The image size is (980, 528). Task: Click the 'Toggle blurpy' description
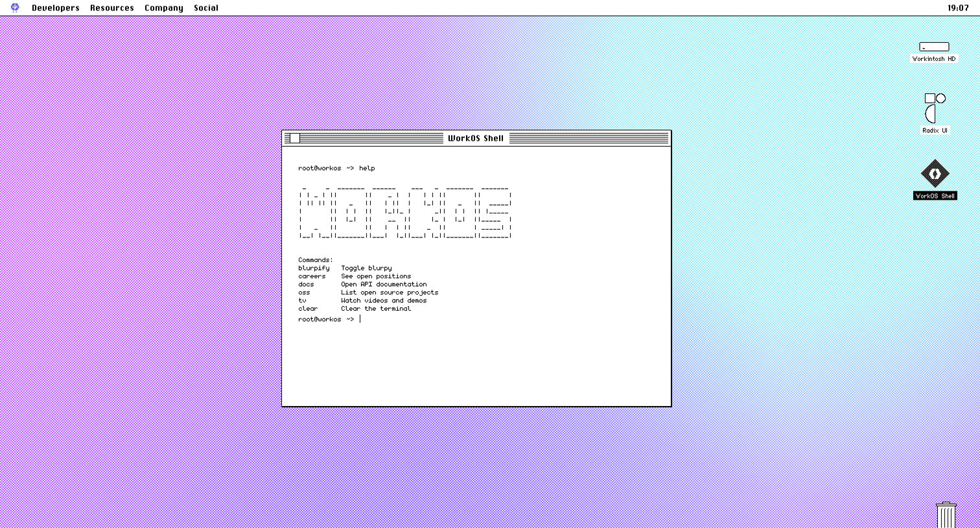[366, 268]
